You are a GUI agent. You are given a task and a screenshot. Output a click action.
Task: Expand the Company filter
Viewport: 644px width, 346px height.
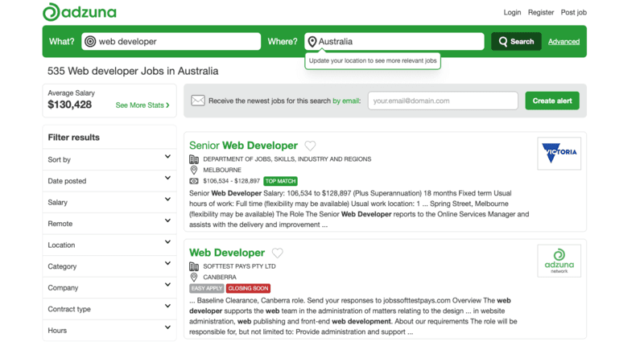point(109,288)
